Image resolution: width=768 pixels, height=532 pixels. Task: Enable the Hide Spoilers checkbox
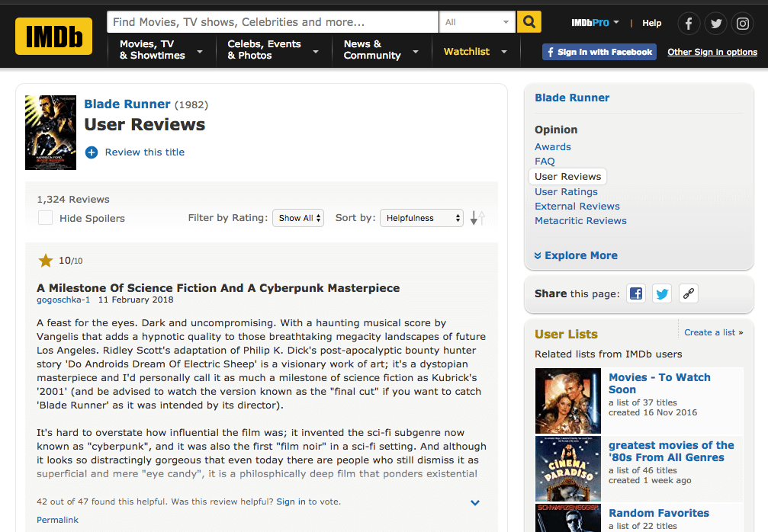tap(45, 218)
